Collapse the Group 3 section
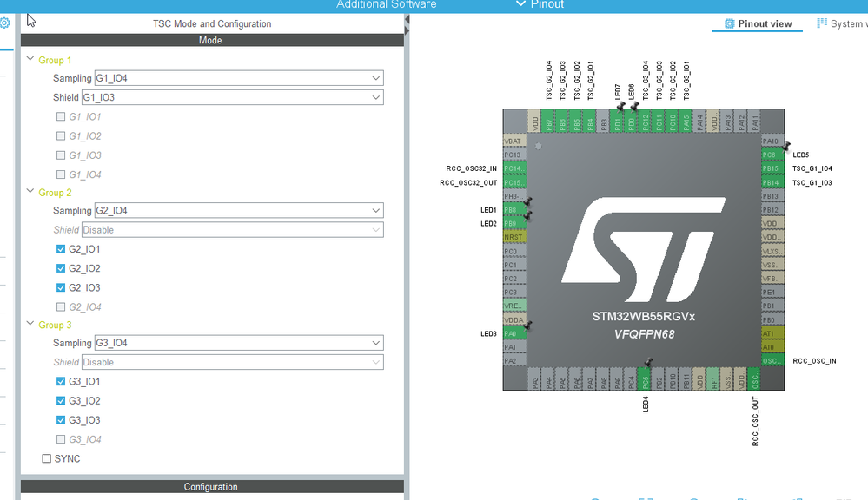This screenshot has width=868, height=500. 30,324
